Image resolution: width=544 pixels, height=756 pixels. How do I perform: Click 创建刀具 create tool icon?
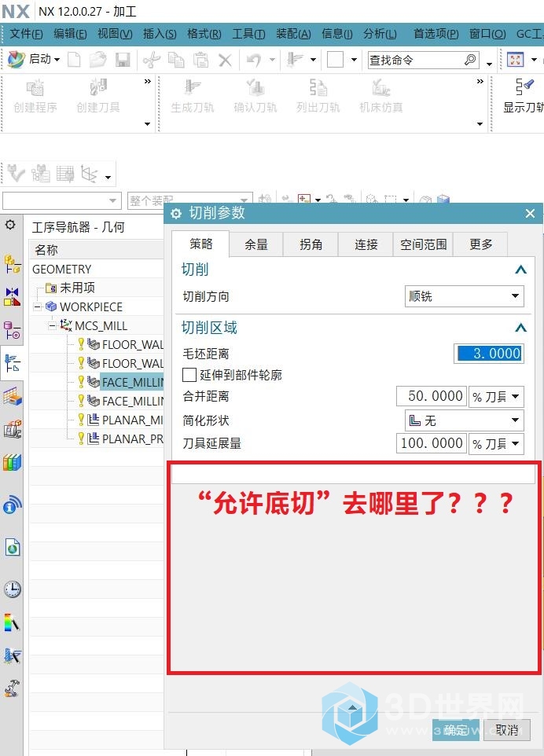pos(98,97)
